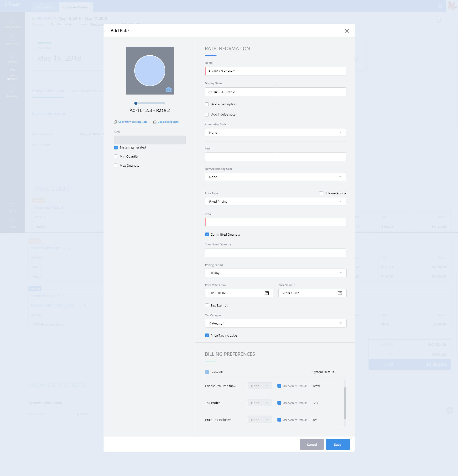Expand the Tax Category dropdown
This screenshot has height=476, width=458.
point(275,323)
